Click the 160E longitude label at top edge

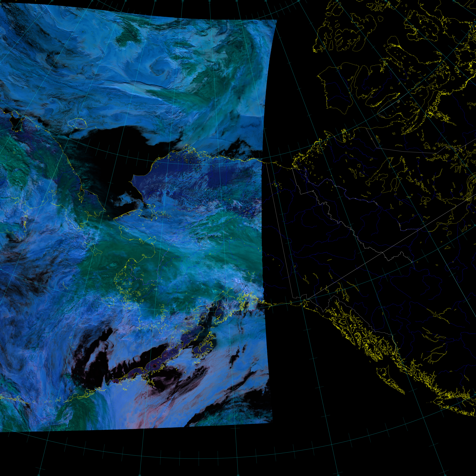point(52,1)
